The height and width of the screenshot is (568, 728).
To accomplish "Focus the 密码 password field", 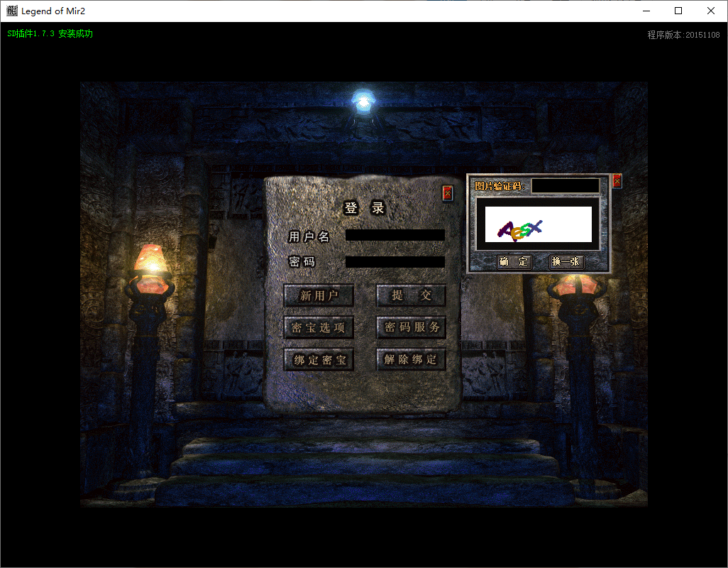I will [395, 262].
